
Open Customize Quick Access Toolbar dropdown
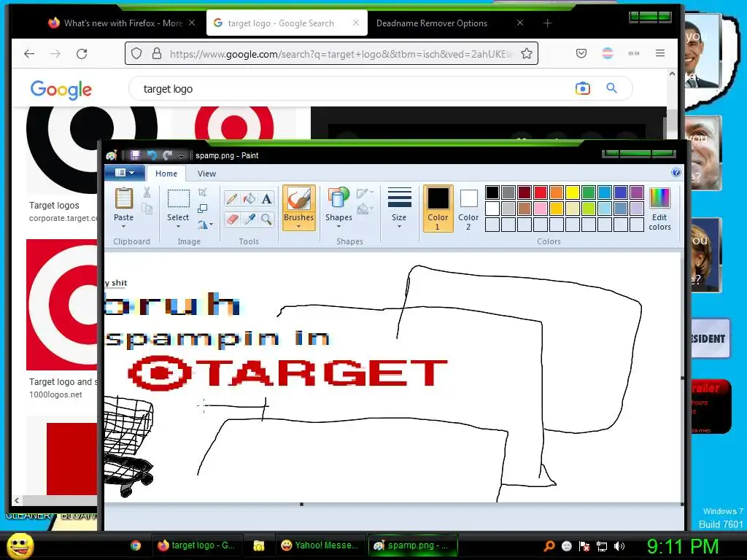(181, 156)
